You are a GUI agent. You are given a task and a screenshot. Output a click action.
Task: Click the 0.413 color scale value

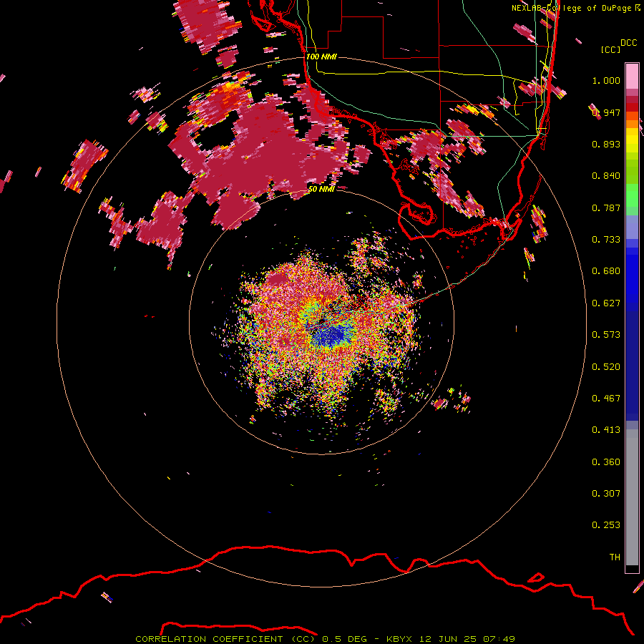[x=606, y=430]
